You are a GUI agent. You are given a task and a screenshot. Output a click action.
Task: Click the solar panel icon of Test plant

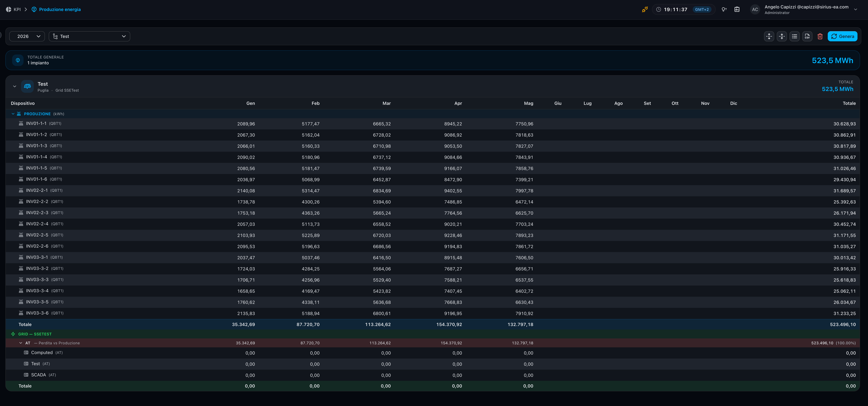(x=27, y=86)
